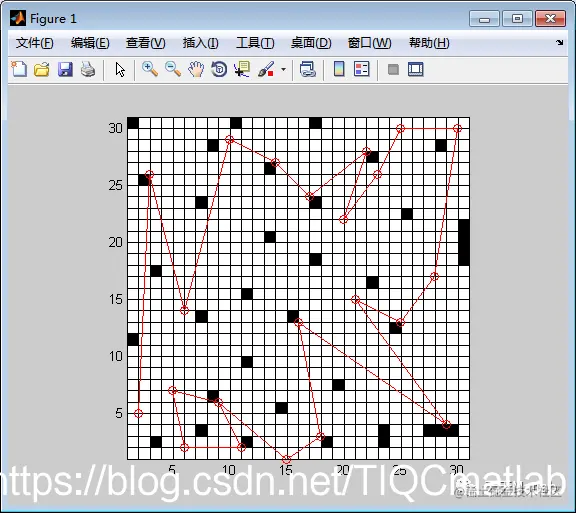The image size is (576, 513).
Task: Click the y-axis tick label 15
Action: [x=115, y=299]
